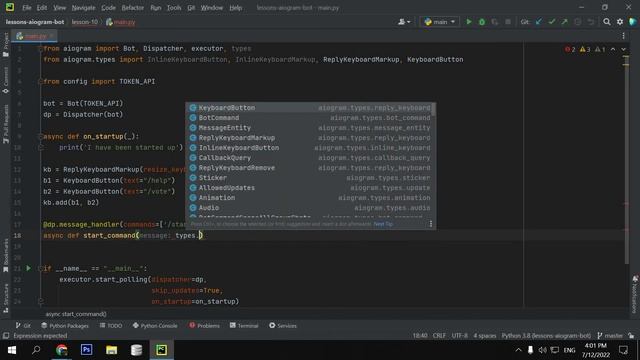Open the Python Packages tool window
This screenshot has width=640, height=360.
(65, 326)
